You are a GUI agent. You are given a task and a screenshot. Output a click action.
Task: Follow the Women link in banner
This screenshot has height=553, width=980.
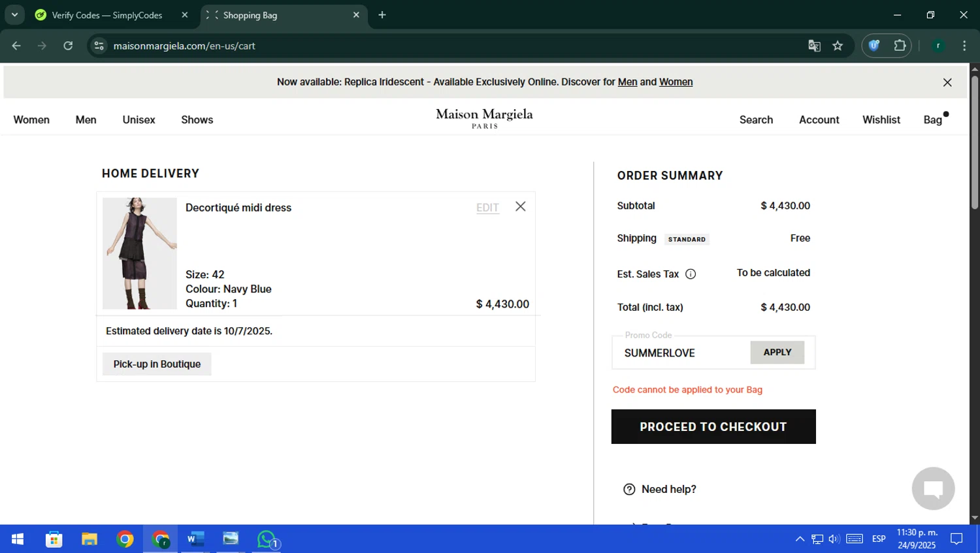(676, 82)
